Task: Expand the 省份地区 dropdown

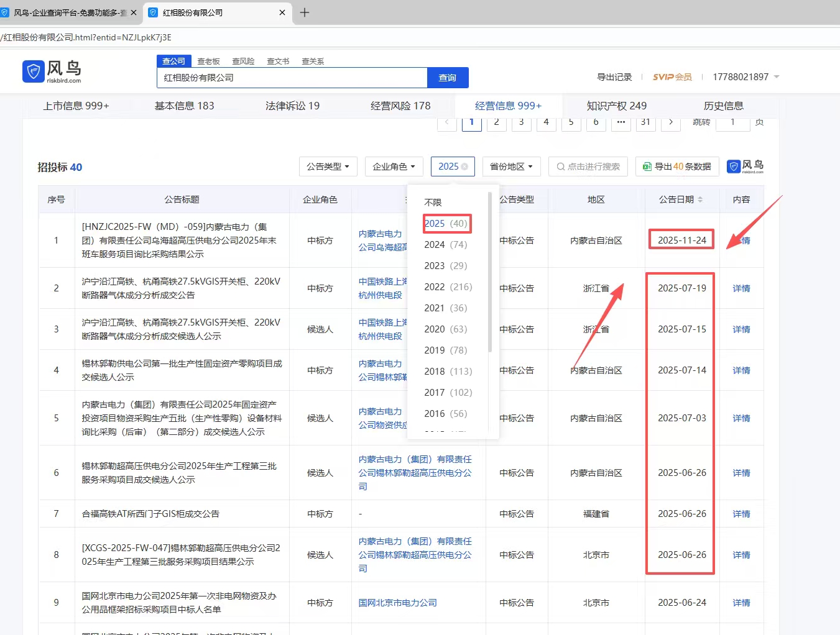Action: [511, 167]
